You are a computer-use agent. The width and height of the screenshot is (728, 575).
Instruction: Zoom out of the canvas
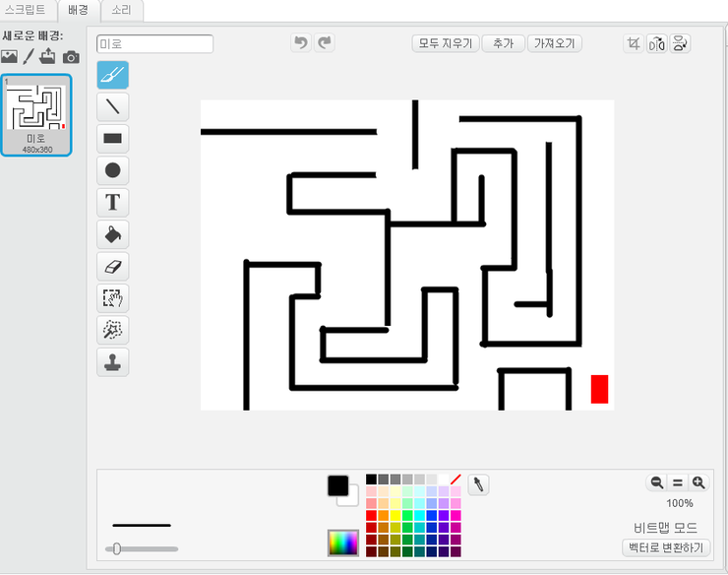click(x=656, y=482)
